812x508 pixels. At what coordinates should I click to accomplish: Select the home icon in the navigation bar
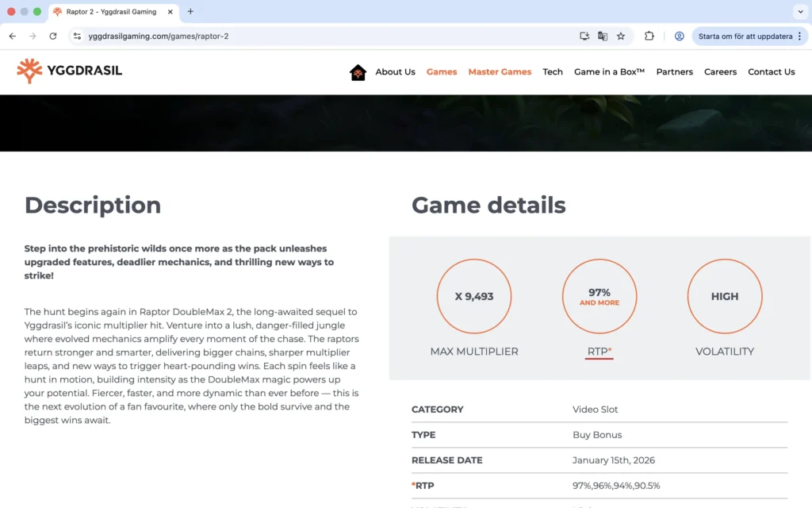[x=358, y=71]
